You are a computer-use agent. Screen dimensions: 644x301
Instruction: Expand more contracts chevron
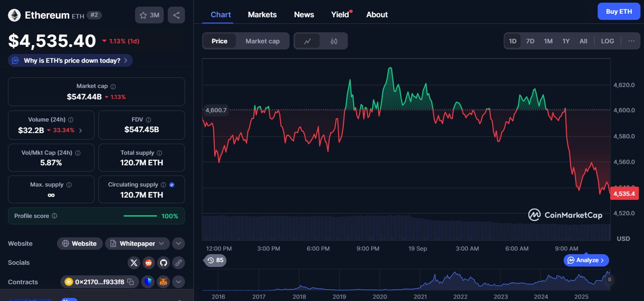[x=178, y=282]
